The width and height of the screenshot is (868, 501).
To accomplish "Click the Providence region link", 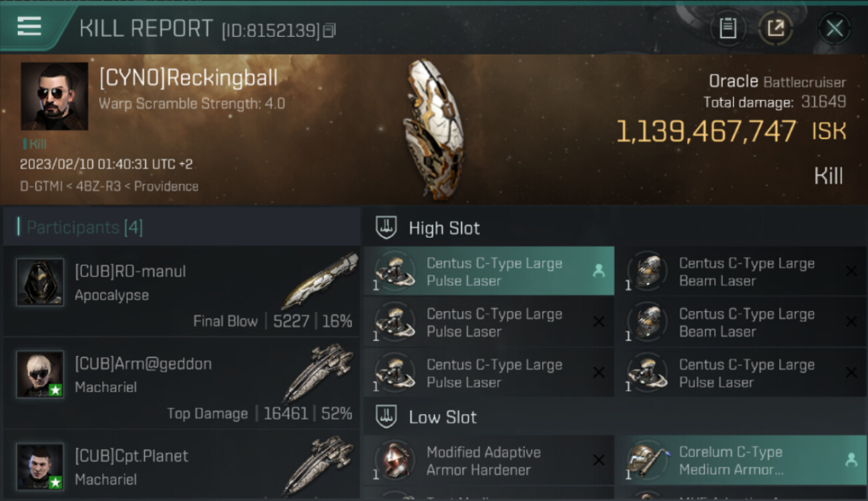I will click(x=166, y=186).
